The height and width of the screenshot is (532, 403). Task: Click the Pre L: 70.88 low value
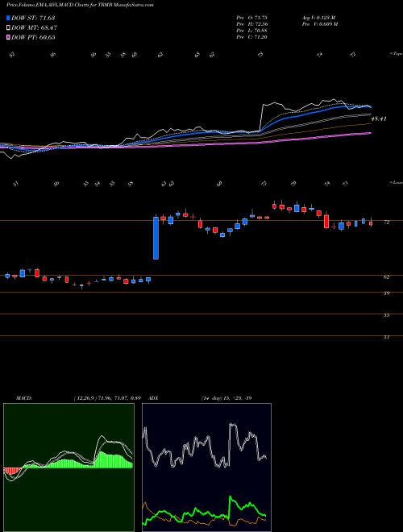pos(252,31)
